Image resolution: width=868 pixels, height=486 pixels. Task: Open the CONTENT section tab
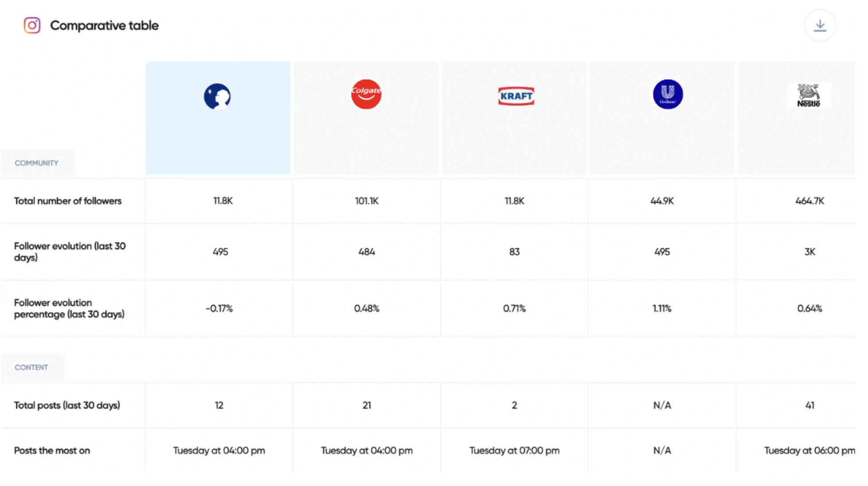[x=31, y=367]
